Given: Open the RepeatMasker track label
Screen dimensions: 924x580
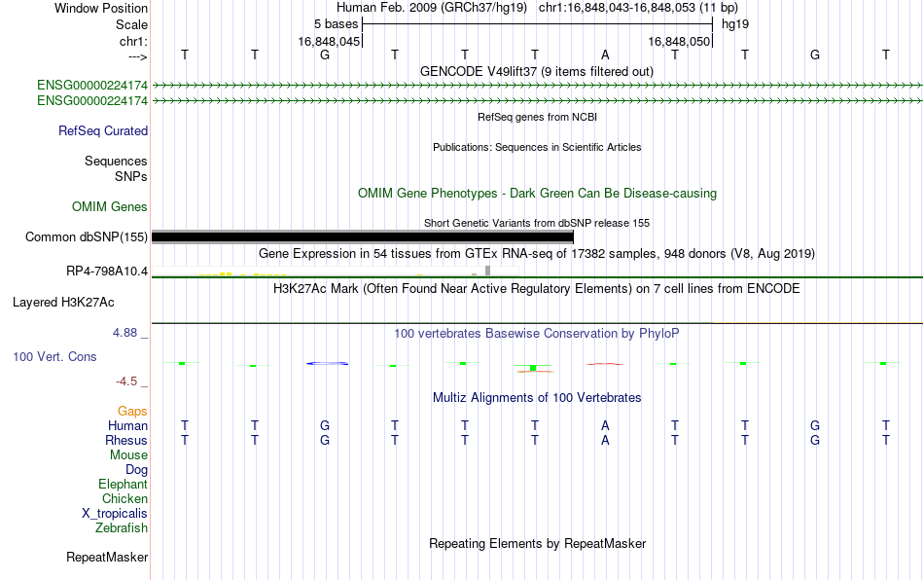Looking at the screenshot, I should tap(107, 557).
